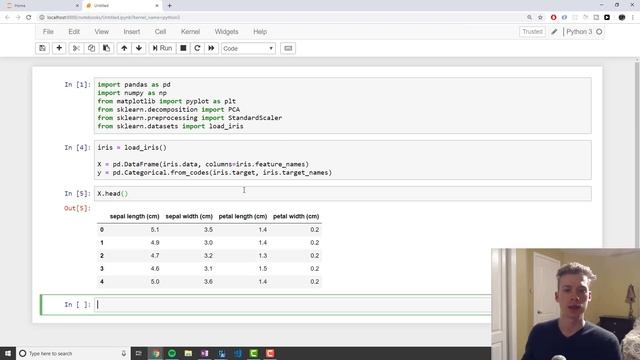Click the sepal width (cm) column header
640x360 pixels.
point(189,216)
